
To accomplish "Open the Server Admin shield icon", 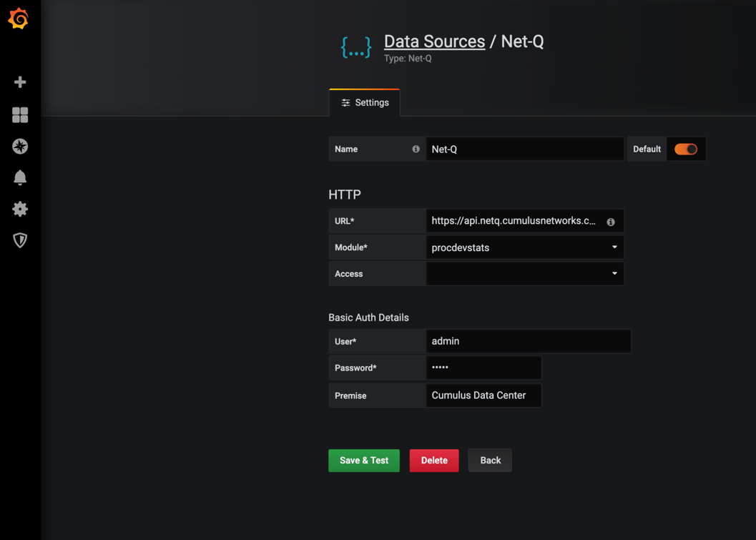I will coord(20,240).
